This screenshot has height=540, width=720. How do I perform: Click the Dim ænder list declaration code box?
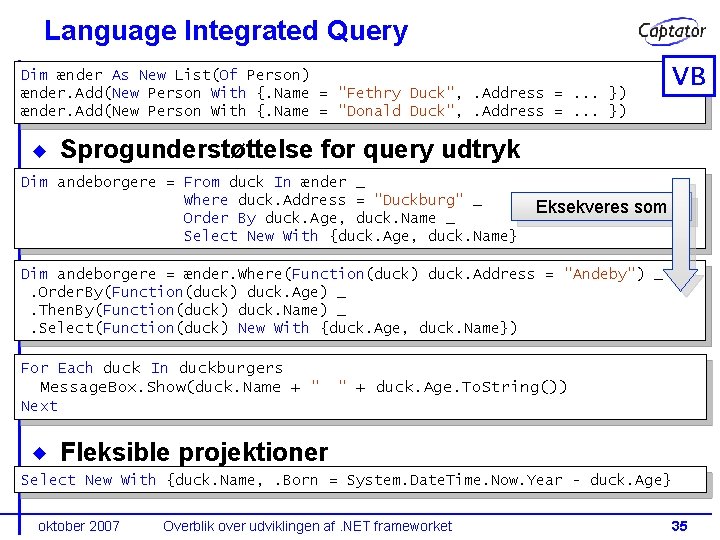[360, 92]
